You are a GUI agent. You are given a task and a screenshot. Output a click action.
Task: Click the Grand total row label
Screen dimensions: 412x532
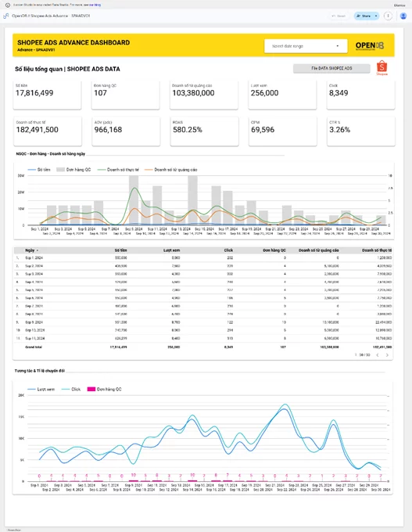tap(34, 347)
